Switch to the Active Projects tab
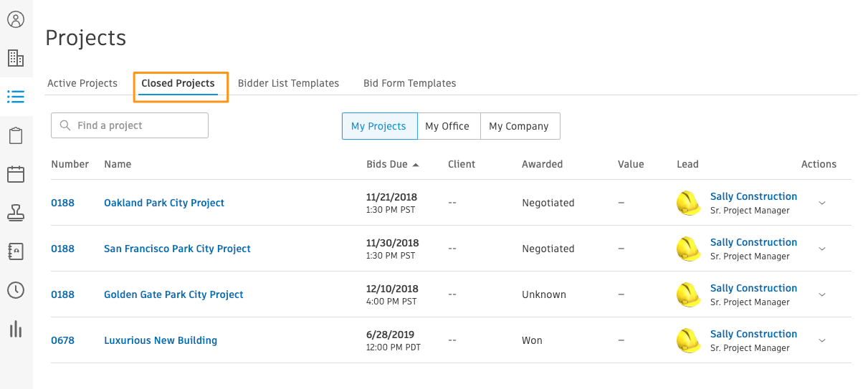 (x=82, y=83)
